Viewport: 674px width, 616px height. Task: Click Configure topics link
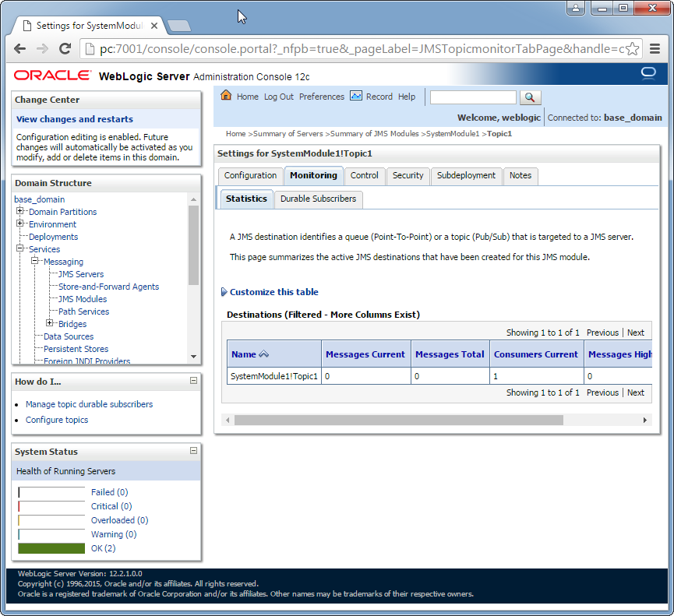tap(57, 420)
